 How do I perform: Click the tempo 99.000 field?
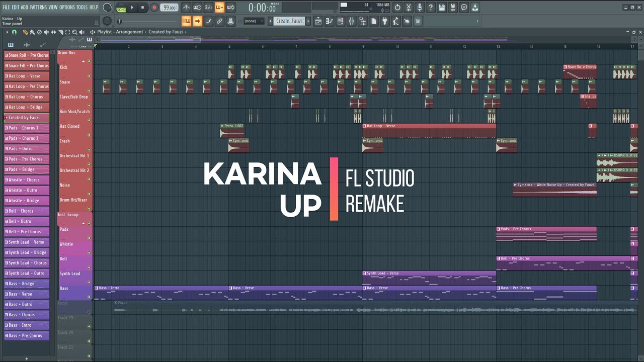point(170,8)
